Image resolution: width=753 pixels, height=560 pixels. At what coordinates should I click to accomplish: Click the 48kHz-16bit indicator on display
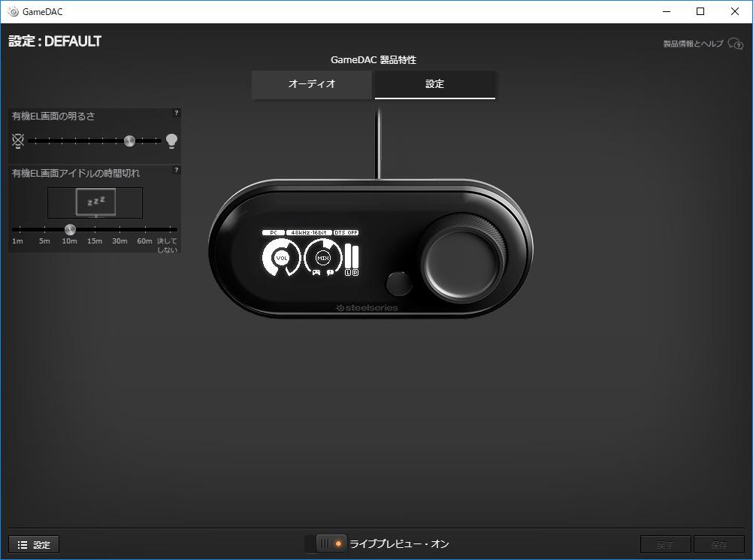309,232
